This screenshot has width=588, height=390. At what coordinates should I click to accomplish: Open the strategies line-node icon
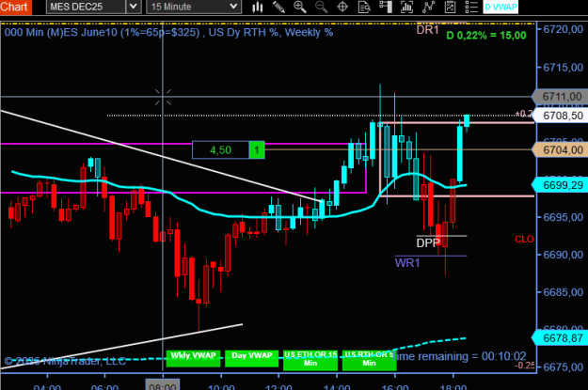429,7
